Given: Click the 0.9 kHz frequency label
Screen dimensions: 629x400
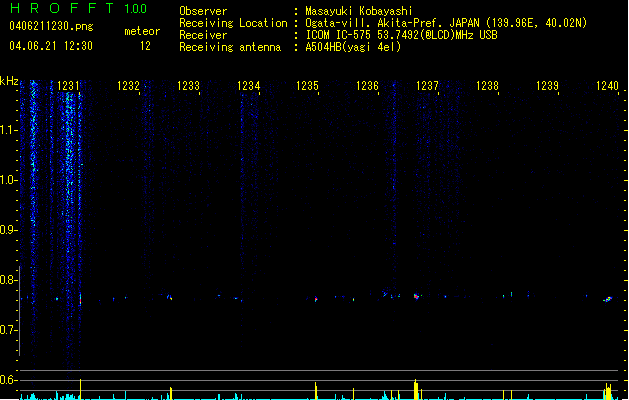Looking at the screenshot, I should pos(8,230).
